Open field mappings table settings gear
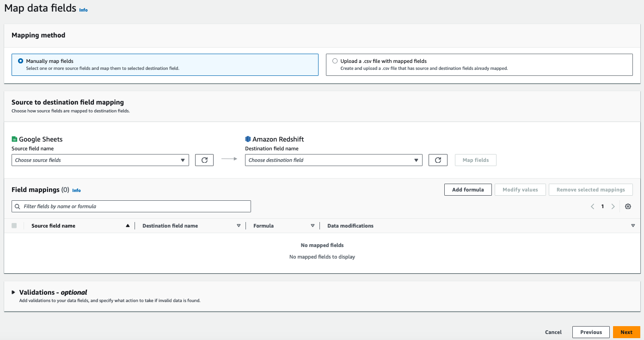Viewport: 644px width, 340px height. (628, 207)
